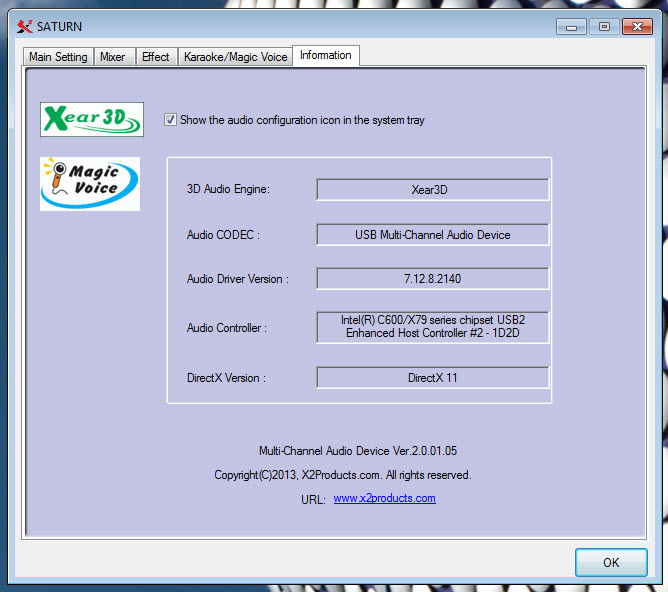The width and height of the screenshot is (668, 592).
Task: Click the 'Audio CODEC :' label
Action: pos(223,235)
